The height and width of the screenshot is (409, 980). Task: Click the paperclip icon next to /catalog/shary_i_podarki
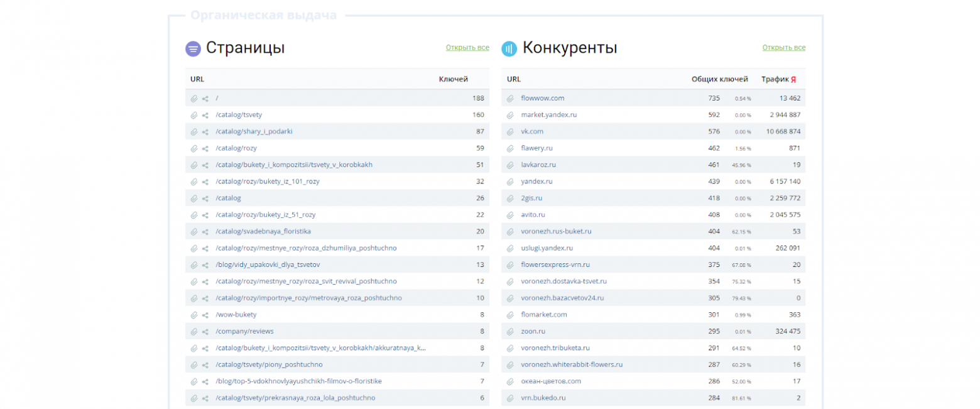(x=194, y=132)
